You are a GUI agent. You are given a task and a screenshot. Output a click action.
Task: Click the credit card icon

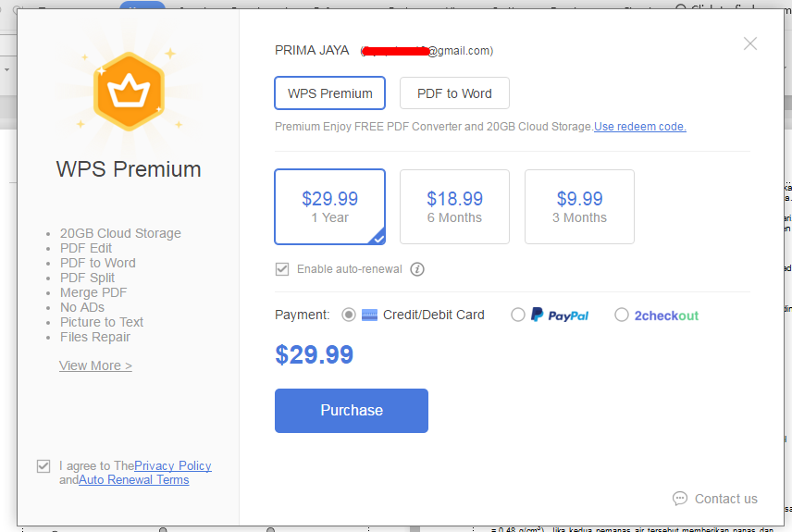click(x=369, y=315)
